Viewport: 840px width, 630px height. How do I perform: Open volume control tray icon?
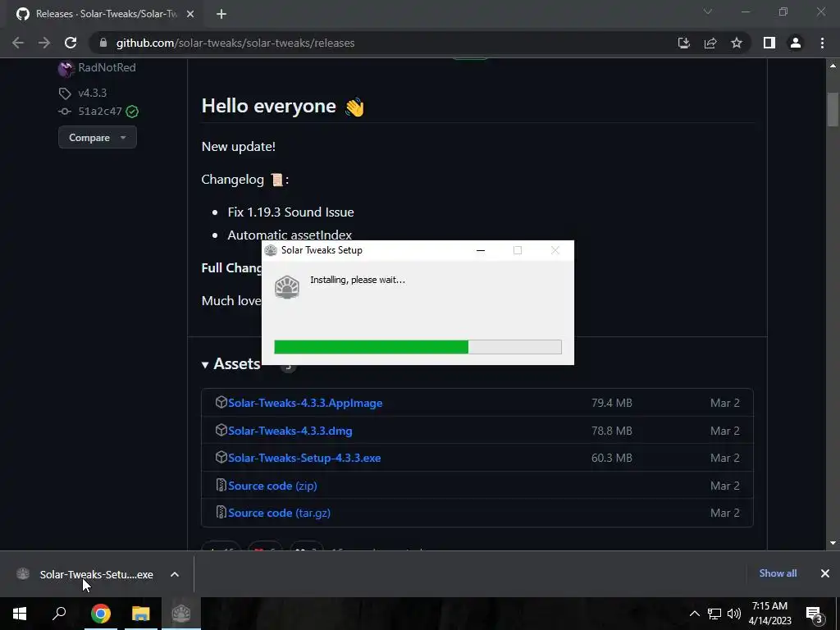click(734, 614)
